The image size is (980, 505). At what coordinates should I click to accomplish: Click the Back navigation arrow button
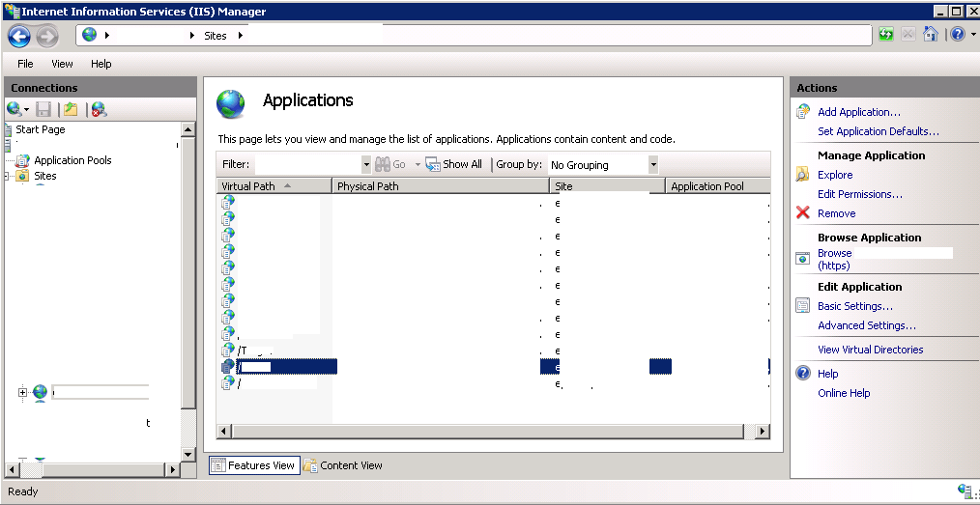point(19,36)
